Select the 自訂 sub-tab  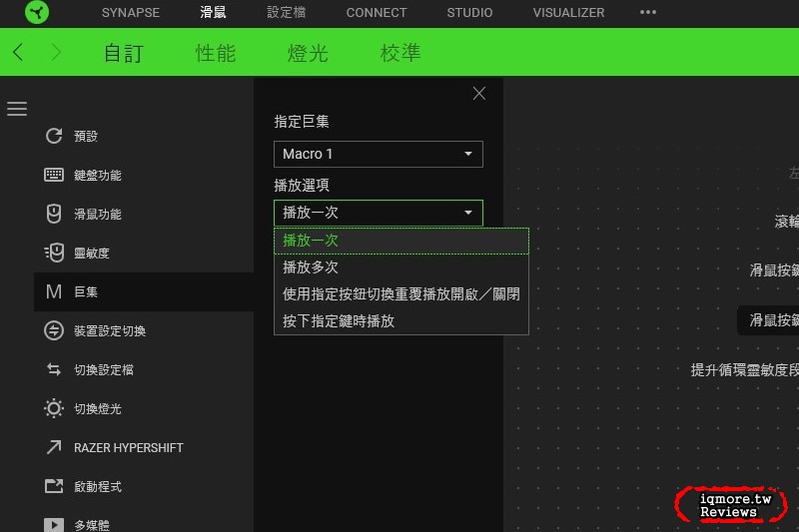click(124, 53)
